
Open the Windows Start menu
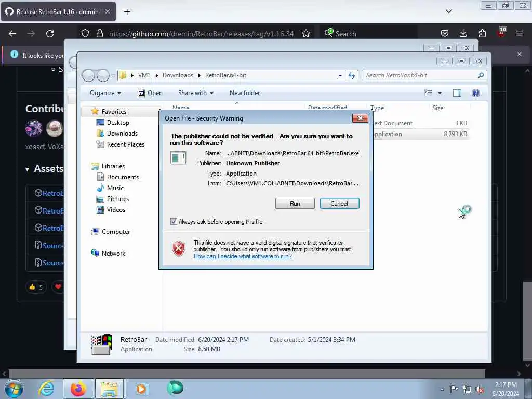click(x=14, y=389)
